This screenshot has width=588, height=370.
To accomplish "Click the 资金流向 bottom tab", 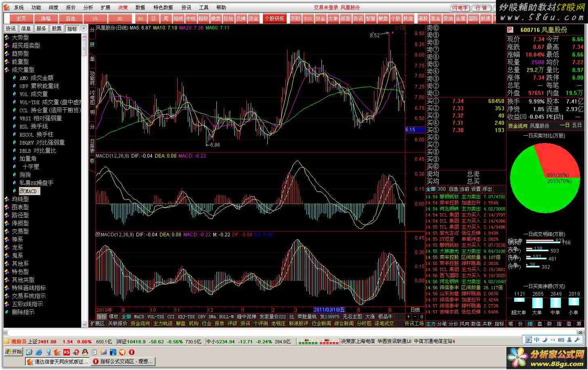I will pos(140,324).
